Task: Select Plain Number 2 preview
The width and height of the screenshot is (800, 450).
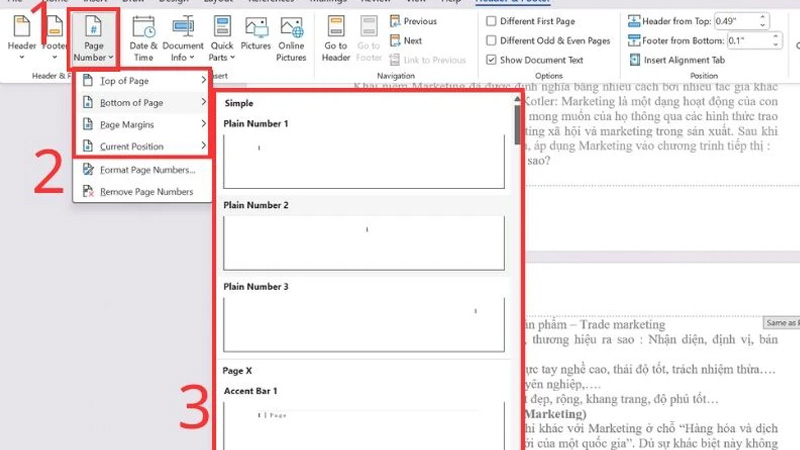Action: [364, 243]
